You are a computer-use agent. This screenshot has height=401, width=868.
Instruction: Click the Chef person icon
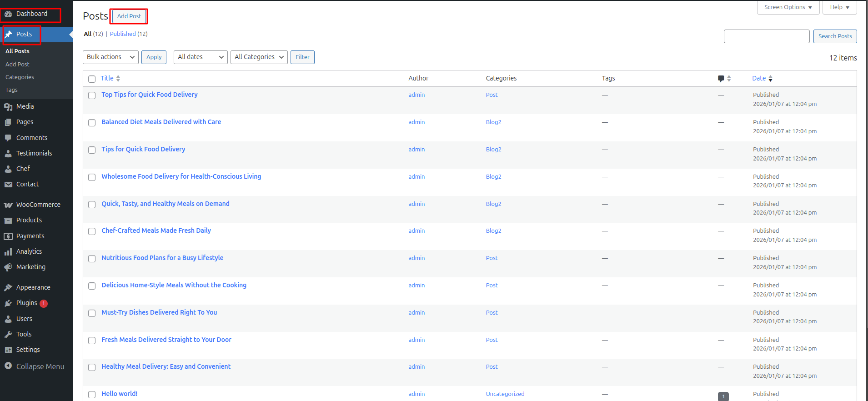(x=8, y=169)
